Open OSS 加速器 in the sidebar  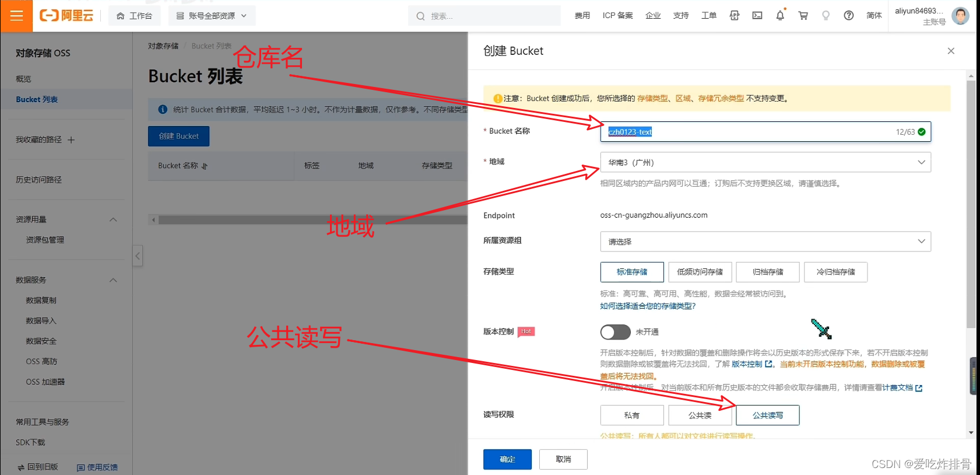point(45,382)
